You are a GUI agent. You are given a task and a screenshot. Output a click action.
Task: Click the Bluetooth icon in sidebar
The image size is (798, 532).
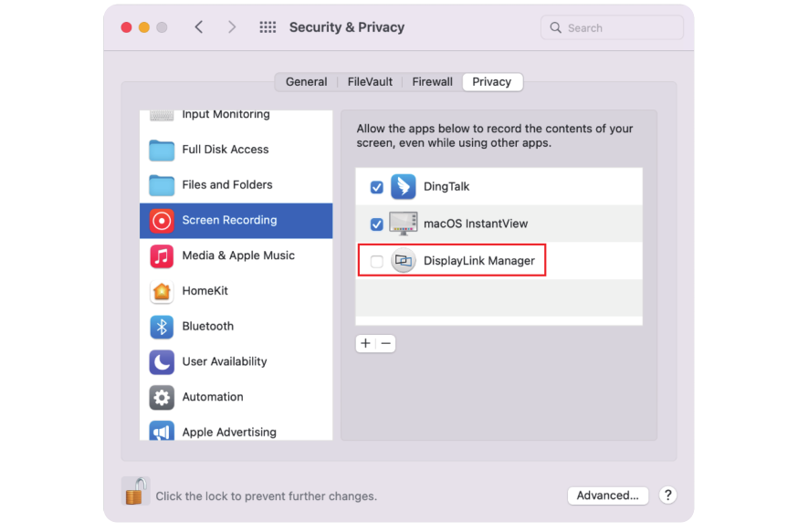(162, 327)
